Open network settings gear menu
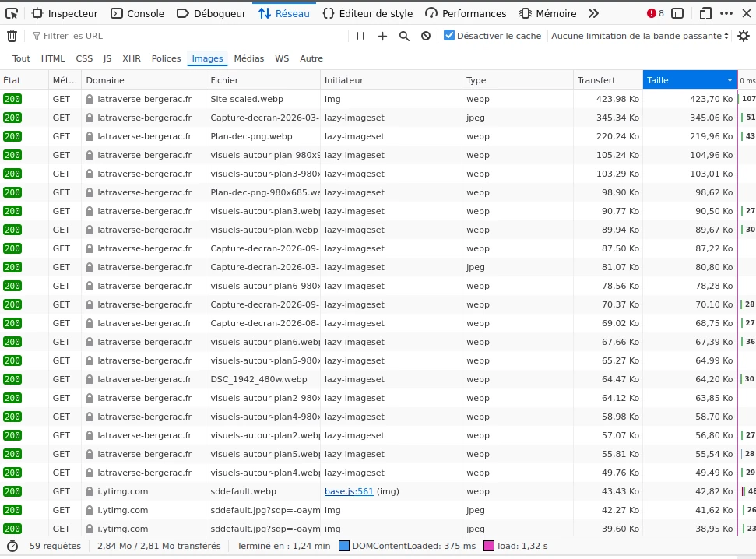Viewport: 756px width, 559px height. coord(744,36)
